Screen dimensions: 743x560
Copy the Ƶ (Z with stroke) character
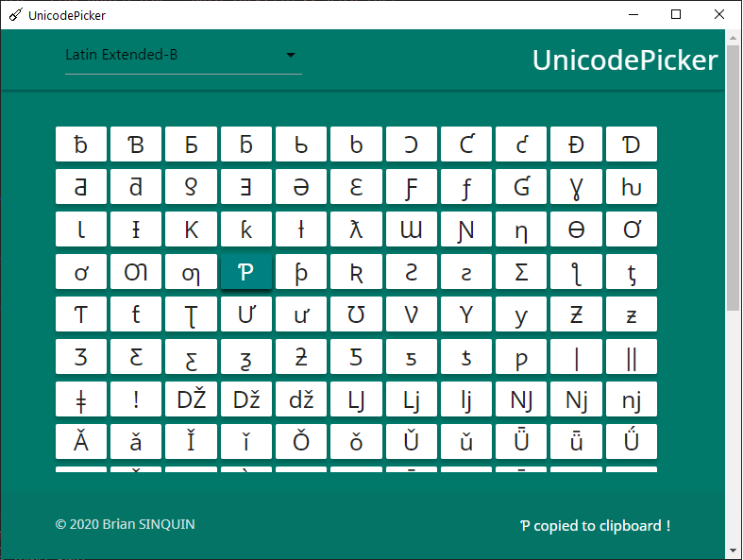[576, 314]
